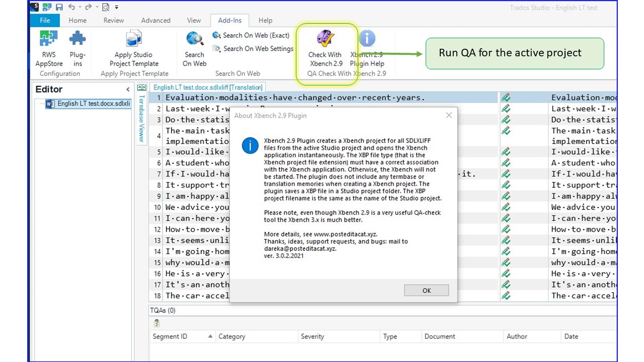644x362 pixels.
Task: Sort TQAs by the Segment ID column
Action: (182, 336)
